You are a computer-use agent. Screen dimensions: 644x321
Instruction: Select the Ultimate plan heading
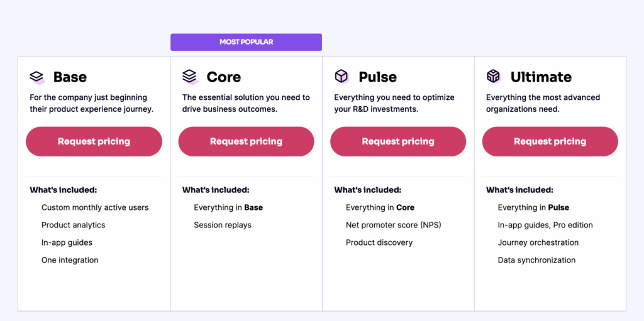click(x=541, y=77)
